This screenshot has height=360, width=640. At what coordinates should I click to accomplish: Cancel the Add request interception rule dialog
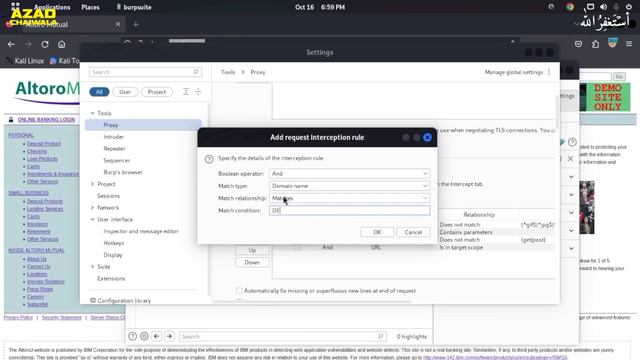click(413, 232)
